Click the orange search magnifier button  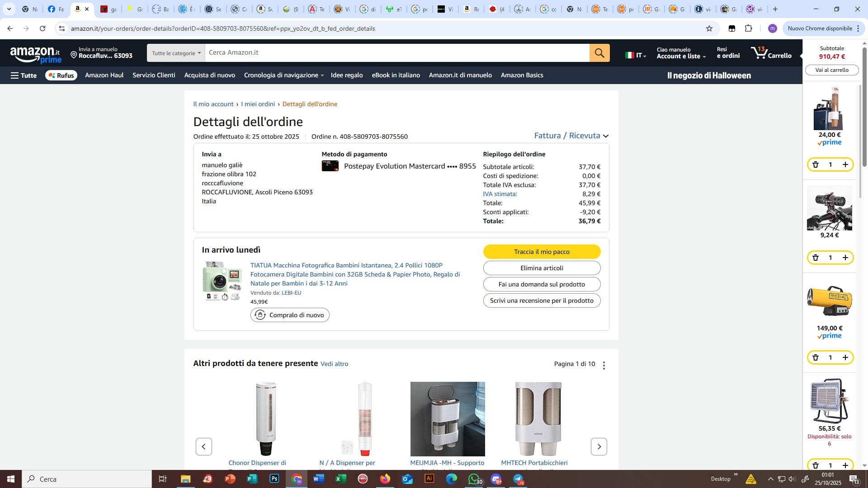pos(599,53)
